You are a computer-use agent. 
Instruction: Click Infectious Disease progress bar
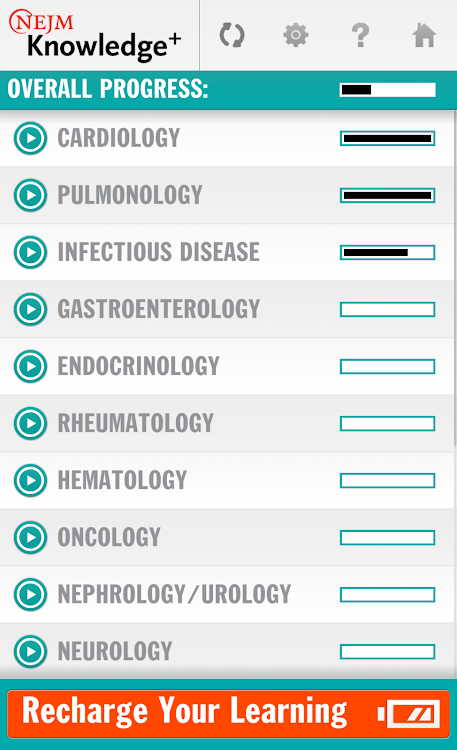(388, 253)
